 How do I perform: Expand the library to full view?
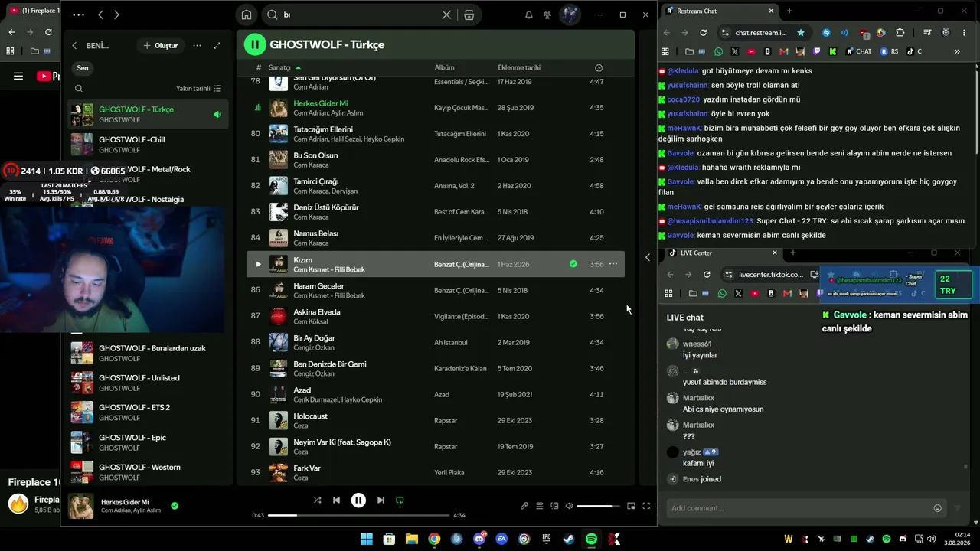click(217, 46)
